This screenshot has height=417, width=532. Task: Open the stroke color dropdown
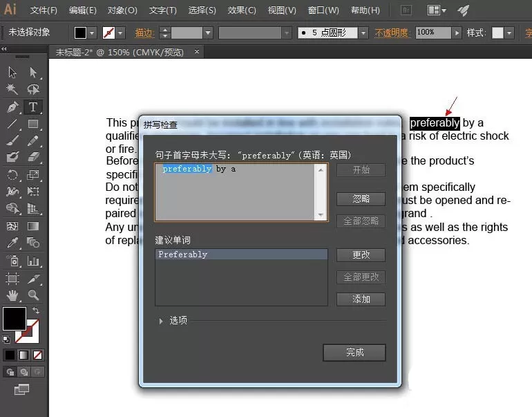click(120, 33)
